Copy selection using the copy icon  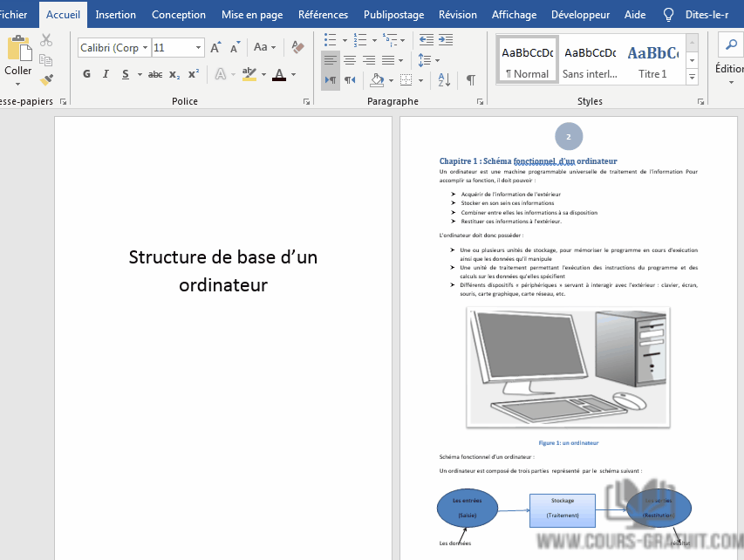point(46,60)
